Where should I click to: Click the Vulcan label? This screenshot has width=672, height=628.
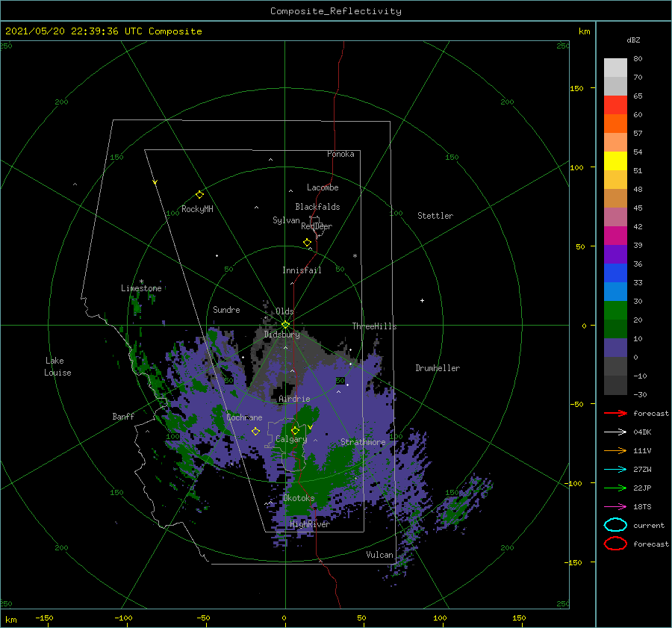[380, 555]
